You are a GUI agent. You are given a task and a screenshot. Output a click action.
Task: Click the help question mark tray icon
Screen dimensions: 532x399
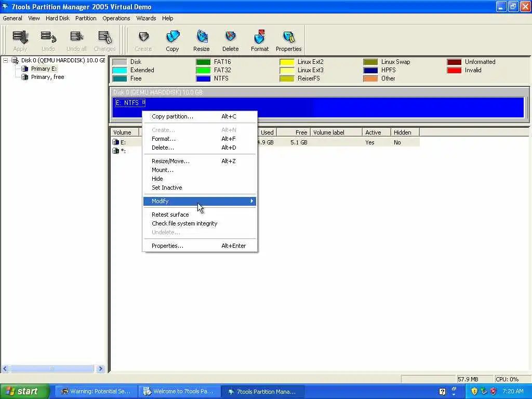[443, 392]
